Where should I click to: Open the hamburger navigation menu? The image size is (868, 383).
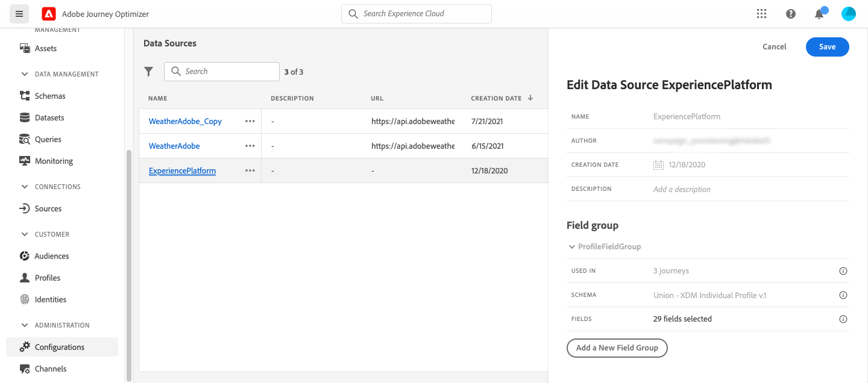pyautogui.click(x=19, y=14)
